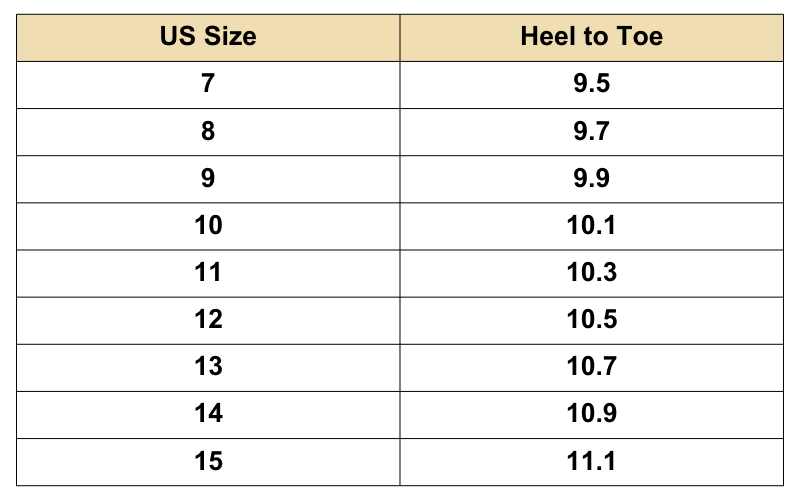Click the 11.1 measurement cell
Screen dimensions: 800x500
591,461
